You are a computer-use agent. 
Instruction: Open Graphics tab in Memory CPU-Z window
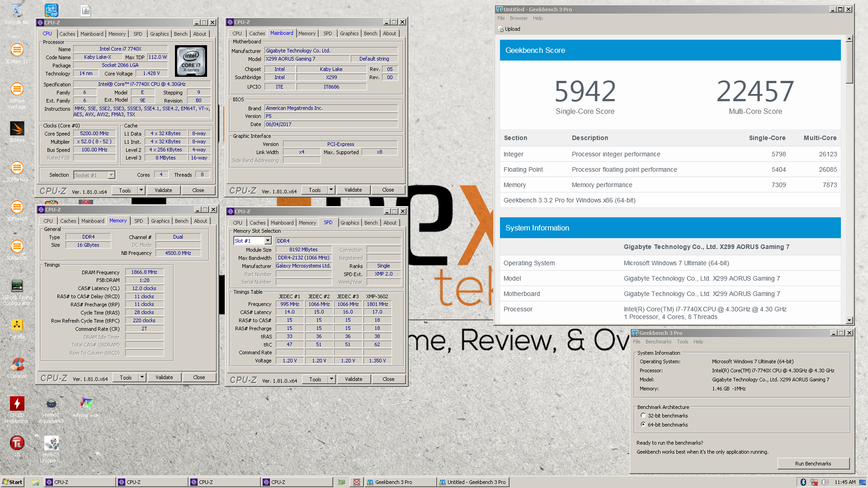pos(160,221)
